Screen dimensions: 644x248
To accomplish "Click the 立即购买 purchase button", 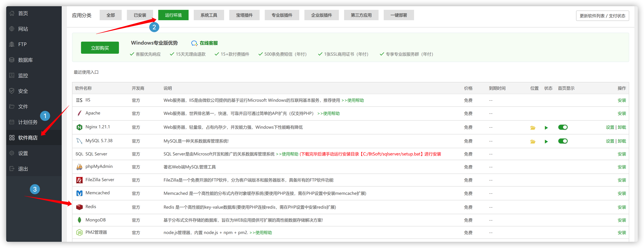I will click(x=100, y=47).
